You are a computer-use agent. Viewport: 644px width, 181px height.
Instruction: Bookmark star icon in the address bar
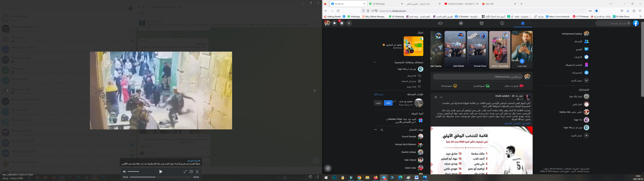point(597,11)
